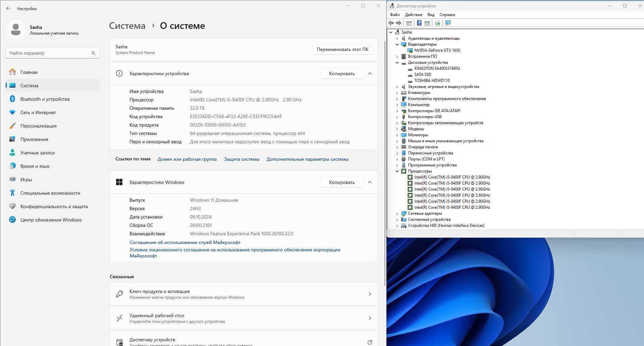
Task: Open Приложения settings
Action: point(53,139)
